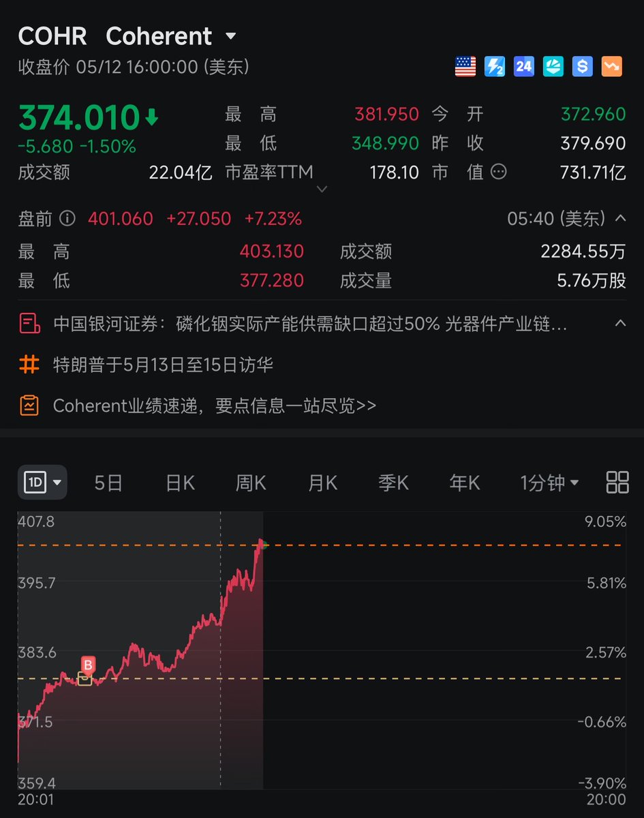Expand more quote details chevron below 市盈率TTM
This screenshot has width=644, height=818.
coord(322,189)
